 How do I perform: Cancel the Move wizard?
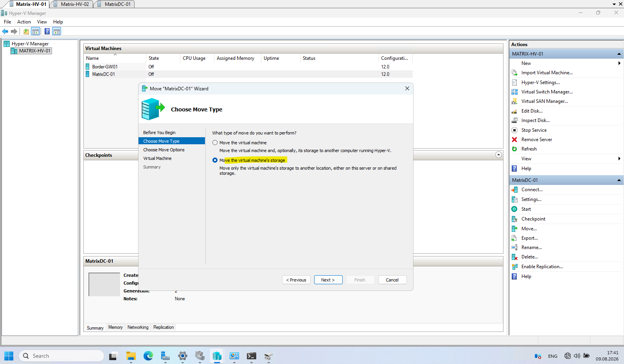[x=392, y=280]
